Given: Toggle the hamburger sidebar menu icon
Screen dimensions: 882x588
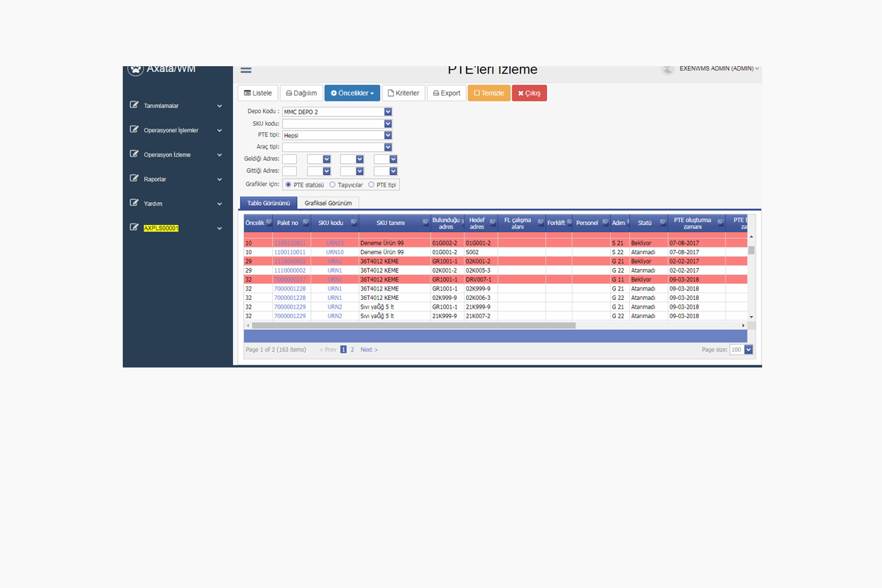Looking at the screenshot, I should pyautogui.click(x=246, y=71).
